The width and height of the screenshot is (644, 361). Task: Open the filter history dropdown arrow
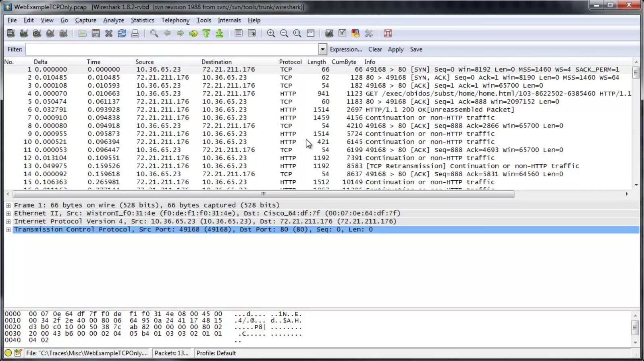point(322,50)
